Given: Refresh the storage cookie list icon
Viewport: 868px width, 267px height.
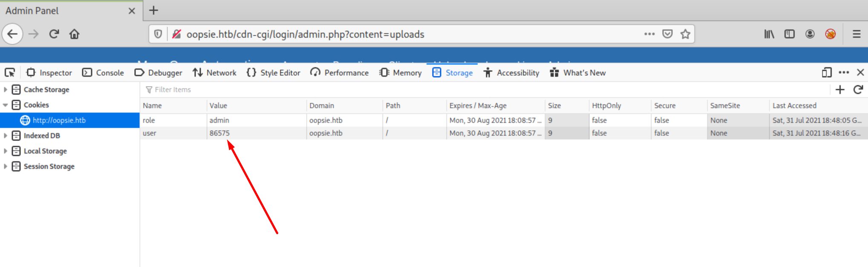Looking at the screenshot, I should coord(858,90).
